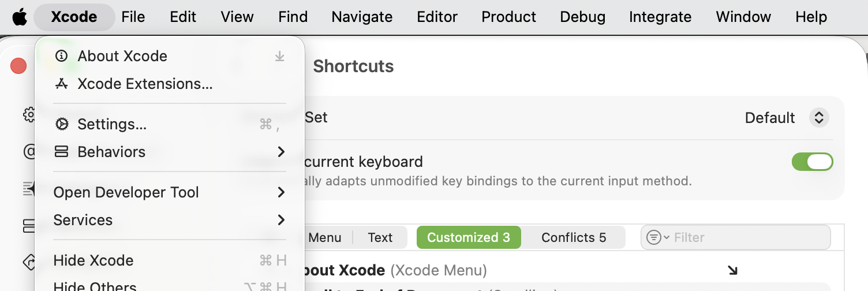The width and height of the screenshot is (868, 291).
Task: Click the download arrow beside About Xcode
Action: pyautogui.click(x=279, y=56)
